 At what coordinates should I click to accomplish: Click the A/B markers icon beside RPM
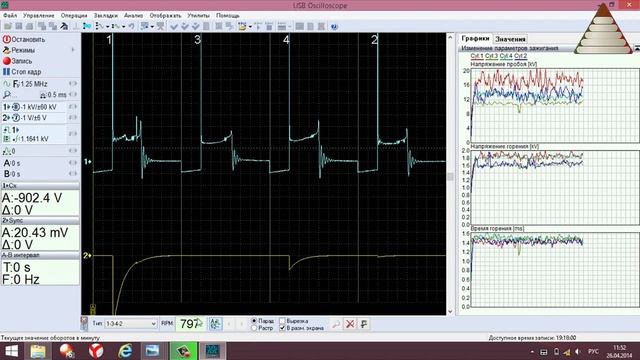(x=215, y=324)
